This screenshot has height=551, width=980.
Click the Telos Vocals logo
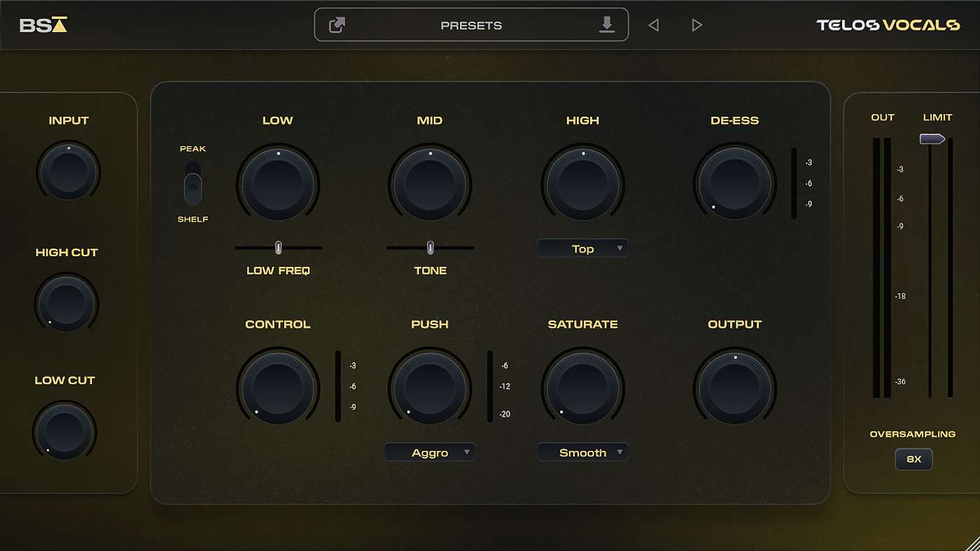click(888, 25)
